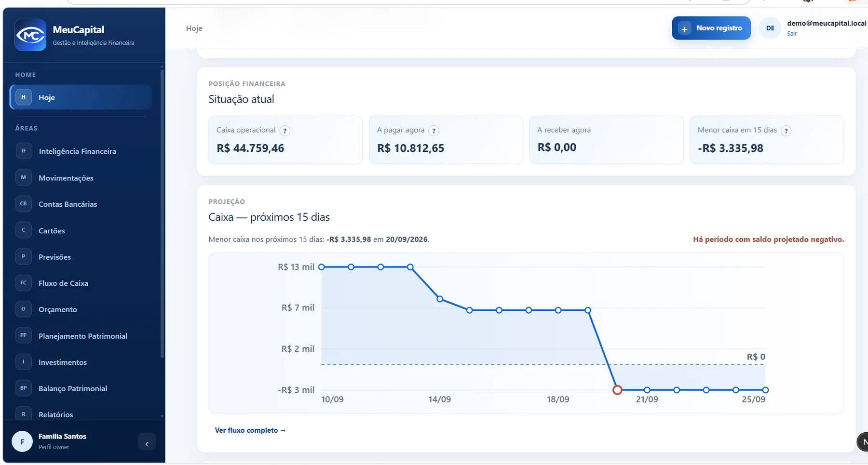Viewport: 868px width, 465px height.
Task: Click the Novo registro button
Action: [x=711, y=28]
